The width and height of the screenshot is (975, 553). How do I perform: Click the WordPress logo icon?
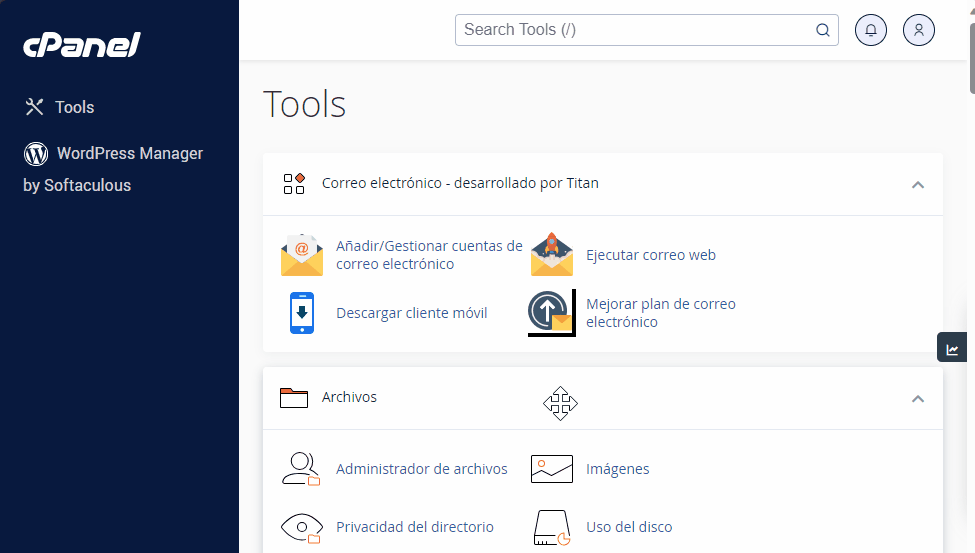pyautogui.click(x=36, y=154)
